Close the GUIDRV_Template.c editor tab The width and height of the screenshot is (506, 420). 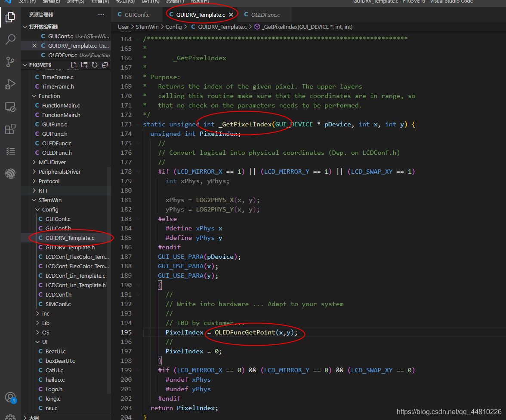231,15
